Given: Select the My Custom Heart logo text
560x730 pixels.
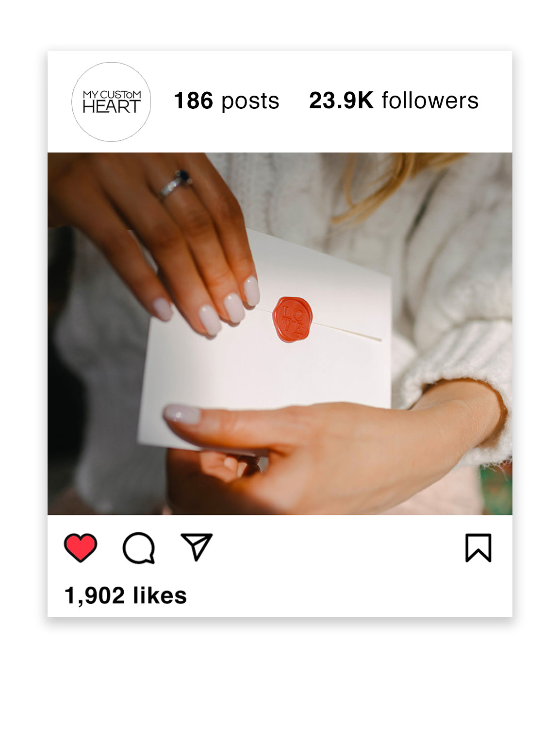Looking at the screenshot, I should click(112, 102).
